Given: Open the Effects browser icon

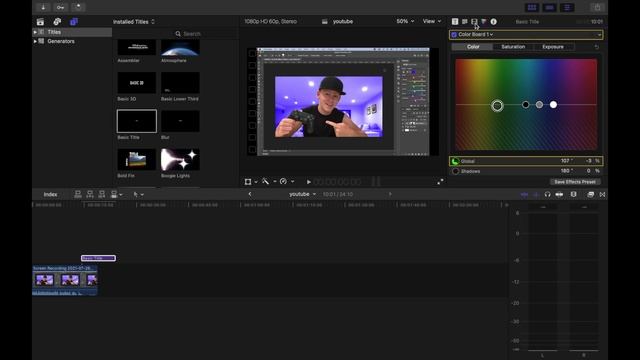Looking at the screenshot, I should pos(590,194).
